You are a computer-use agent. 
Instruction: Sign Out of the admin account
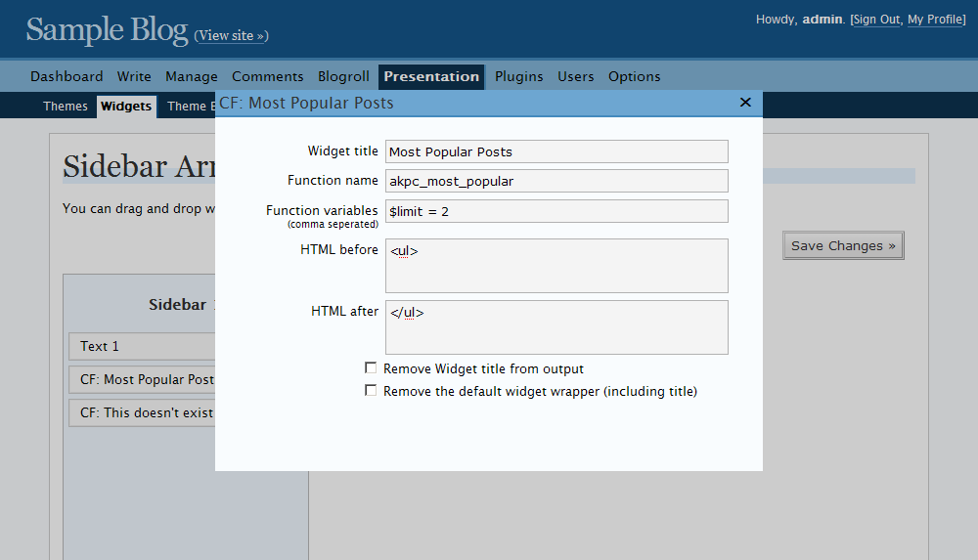point(875,20)
